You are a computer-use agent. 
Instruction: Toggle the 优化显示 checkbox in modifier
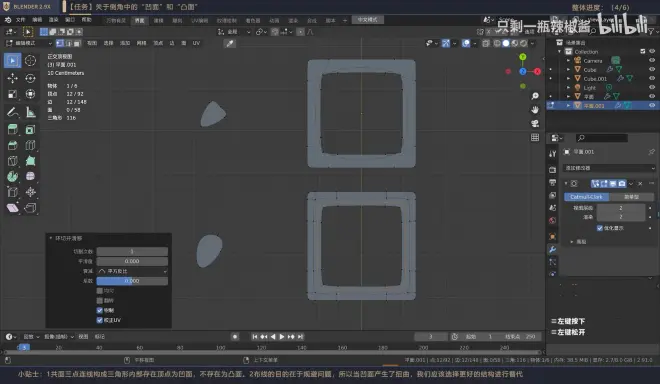(x=600, y=228)
